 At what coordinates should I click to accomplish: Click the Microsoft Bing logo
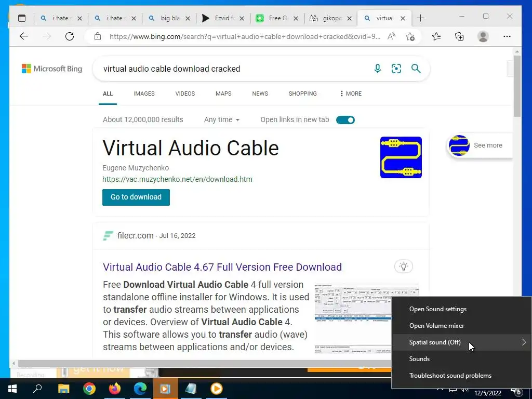coord(52,69)
